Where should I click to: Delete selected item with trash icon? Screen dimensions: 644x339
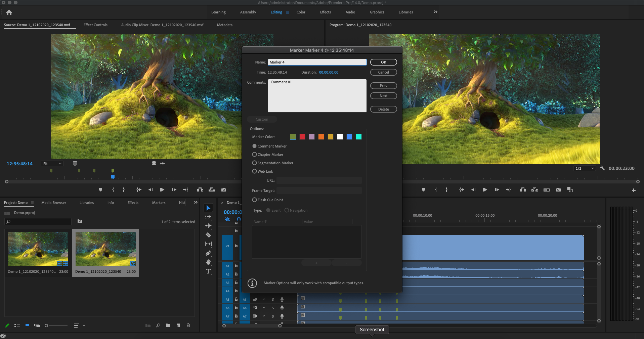[188, 326]
